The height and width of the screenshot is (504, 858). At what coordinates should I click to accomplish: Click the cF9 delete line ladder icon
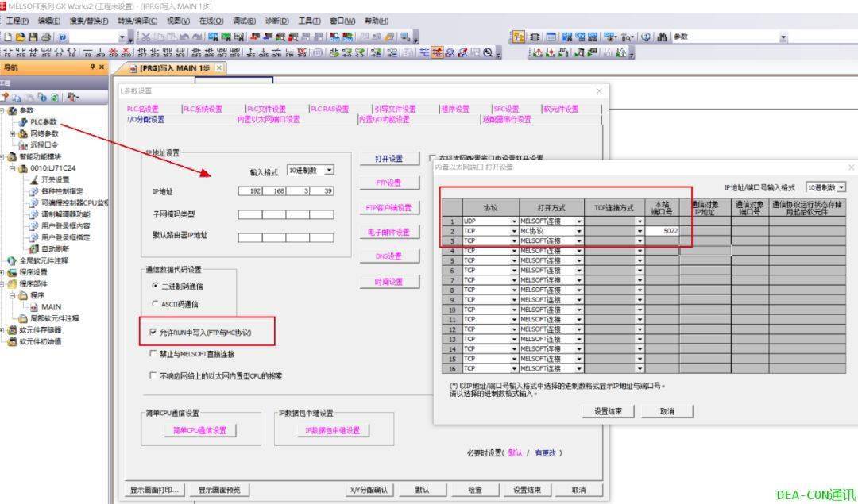click(x=114, y=53)
